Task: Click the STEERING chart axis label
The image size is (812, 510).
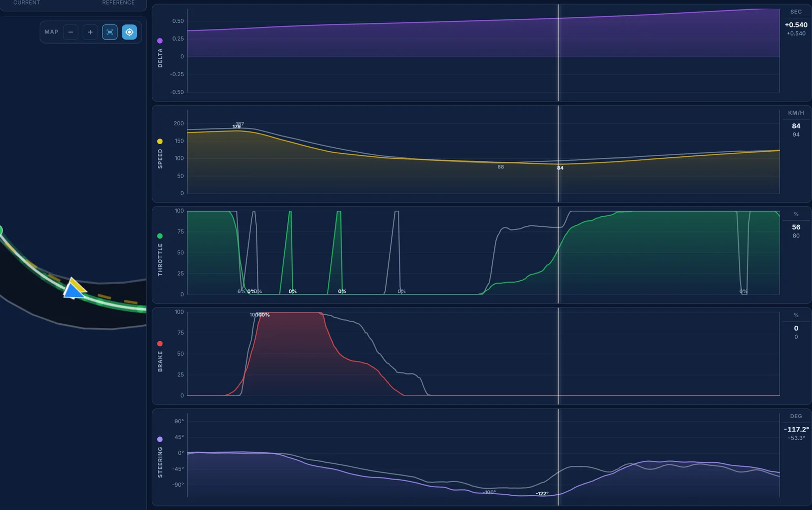Action: [x=160, y=462]
